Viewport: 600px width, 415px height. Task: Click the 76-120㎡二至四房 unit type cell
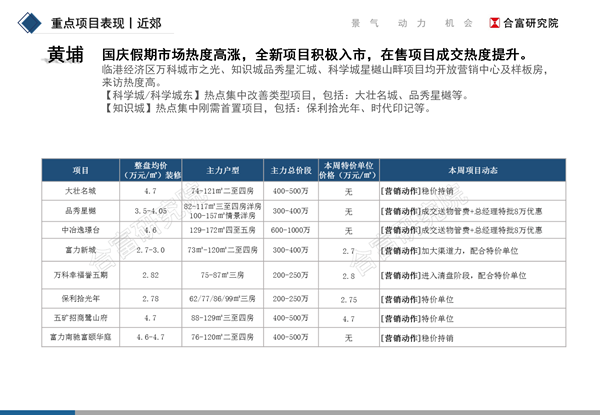[x=223, y=337]
